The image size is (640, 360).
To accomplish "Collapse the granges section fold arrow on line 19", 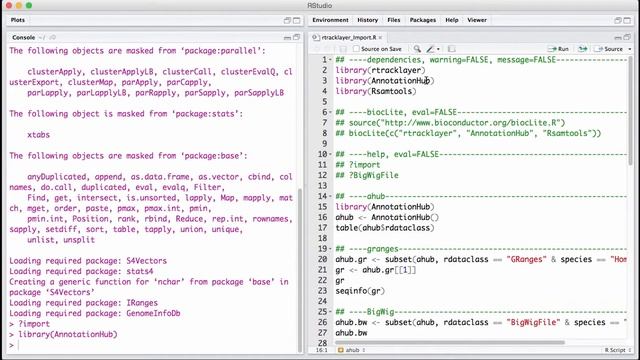I will point(331,249).
